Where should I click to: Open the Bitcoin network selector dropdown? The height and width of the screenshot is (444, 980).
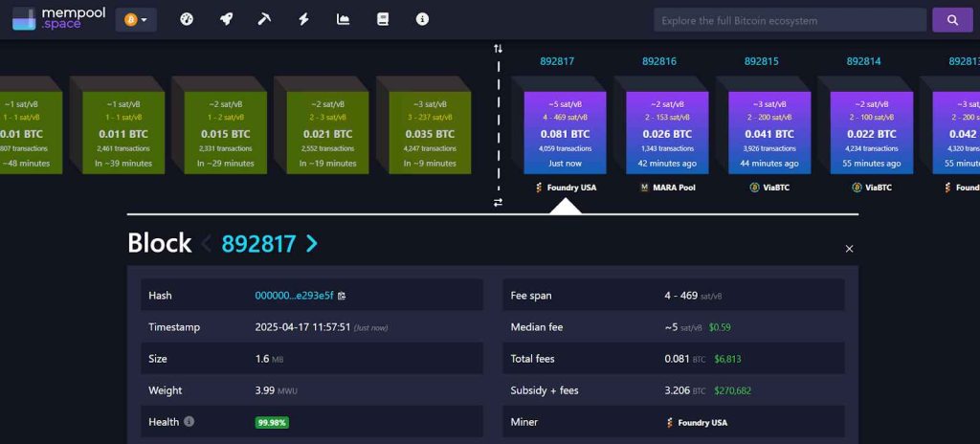click(136, 19)
